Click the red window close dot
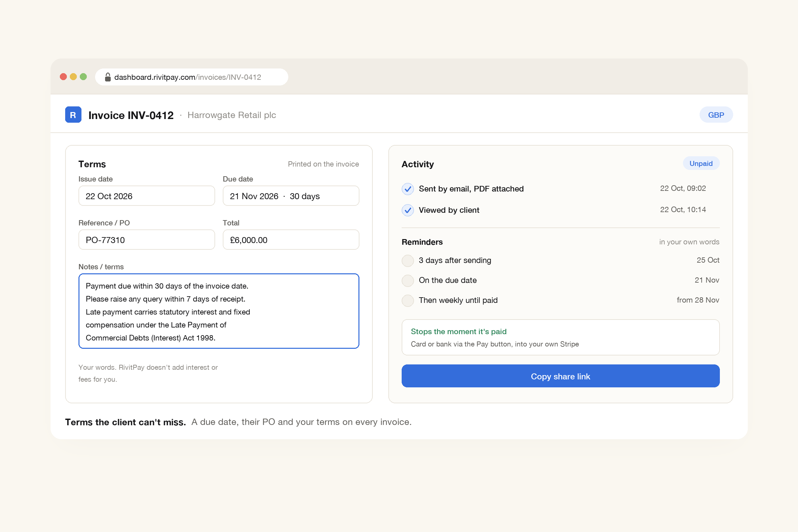 pos(63,77)
